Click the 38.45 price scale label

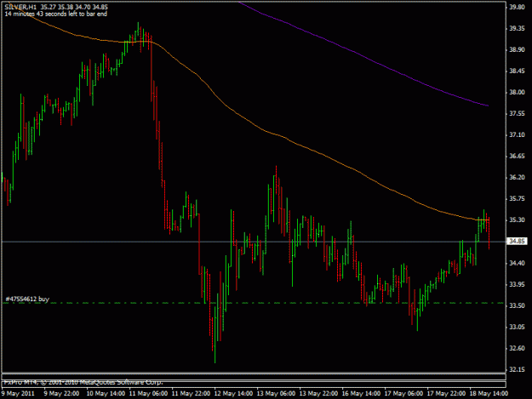point(517,71)
